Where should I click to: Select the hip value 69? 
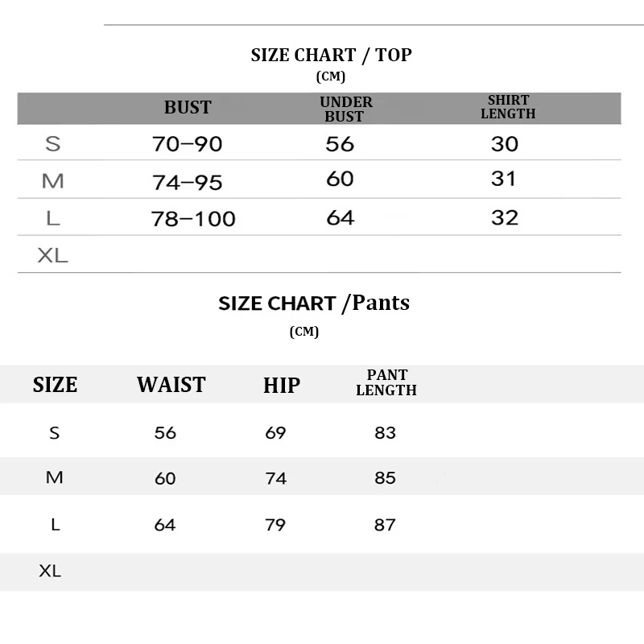coord(275,433)
